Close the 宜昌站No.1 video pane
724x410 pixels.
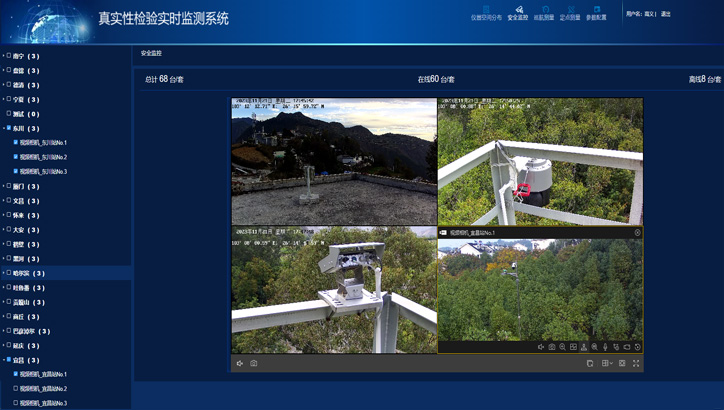coord(637,233)
